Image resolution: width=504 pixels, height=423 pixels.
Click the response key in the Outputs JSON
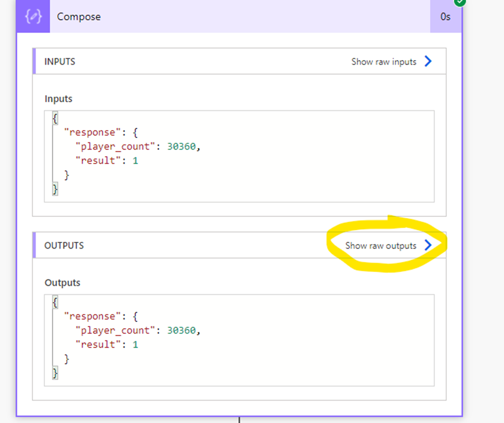[92, 316]
